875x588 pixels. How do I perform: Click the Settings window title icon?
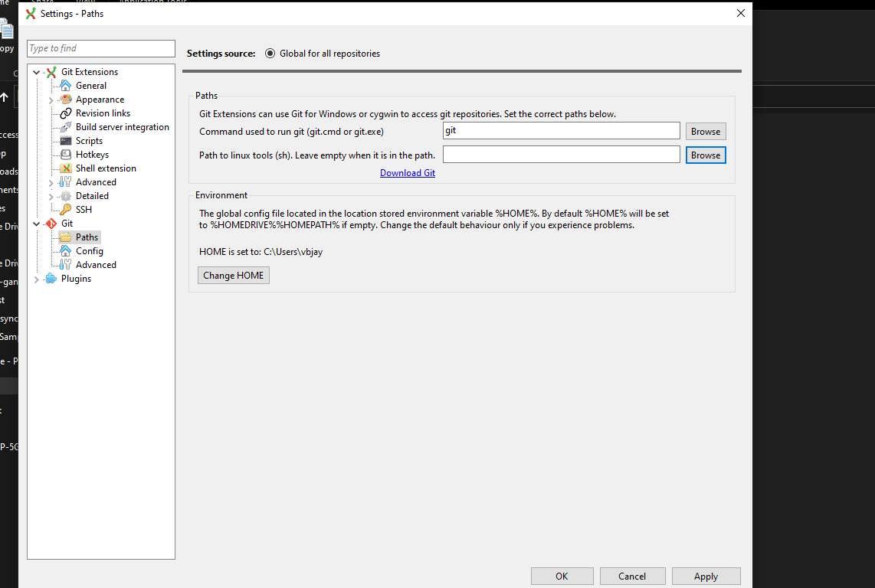[31, 13]
